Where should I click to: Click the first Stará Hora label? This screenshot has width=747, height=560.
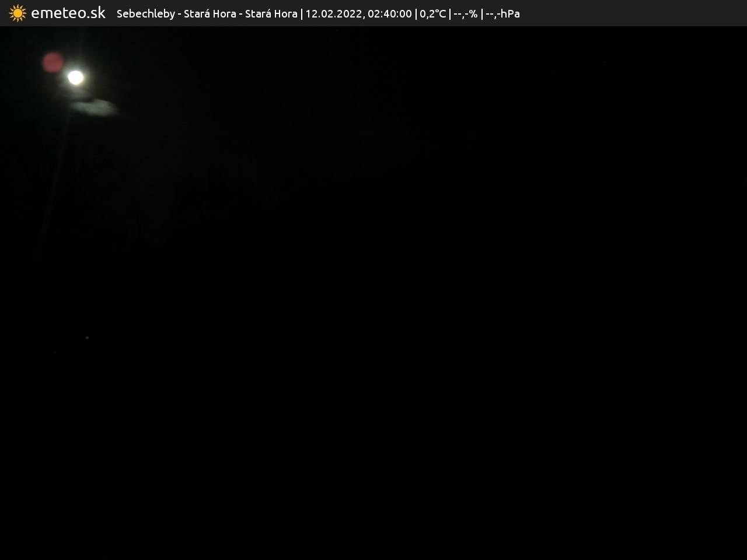tap(210, 13)
